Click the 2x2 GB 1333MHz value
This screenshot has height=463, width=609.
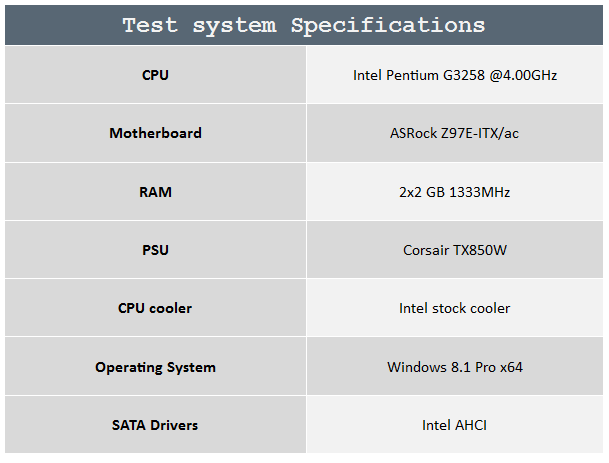[454, 192]
